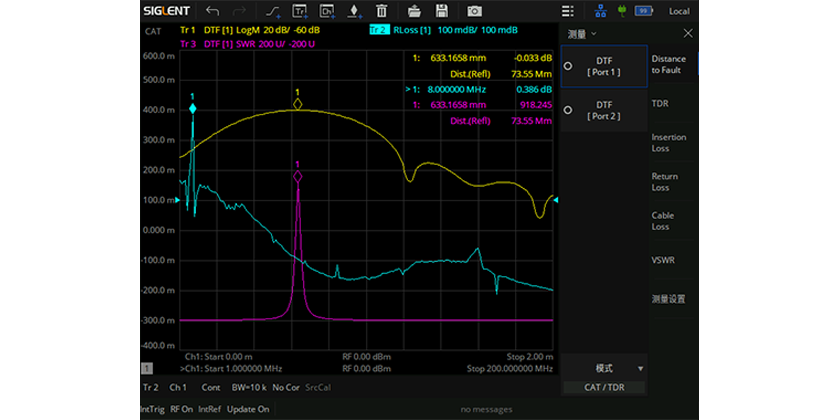Click yellow marker 1 diamond on trace
Viewport: 840px width, 420px height.
[297, 104]
